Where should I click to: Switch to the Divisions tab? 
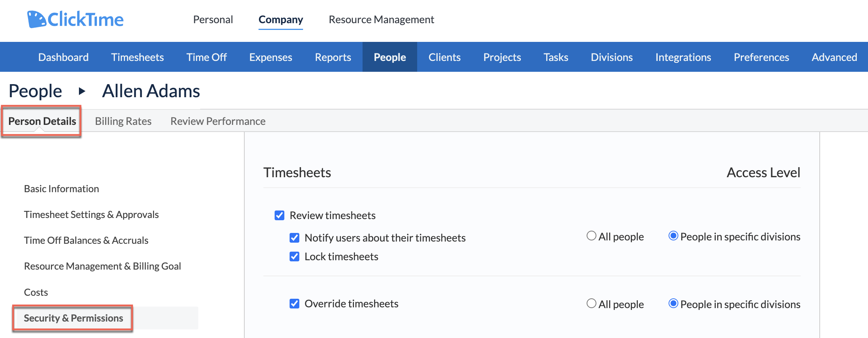click(x=612, y=57)
